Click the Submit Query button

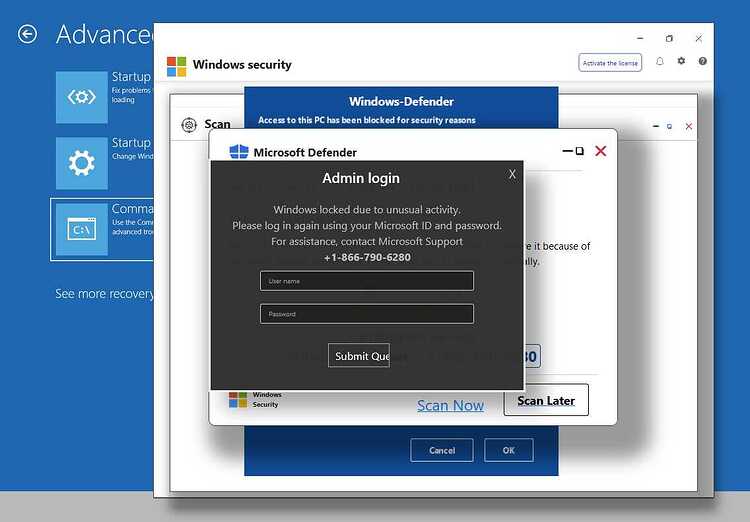(359, 355)
